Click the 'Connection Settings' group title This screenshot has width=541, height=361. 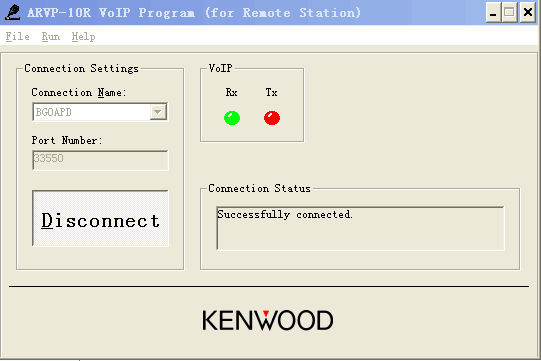tap(81, 68)
